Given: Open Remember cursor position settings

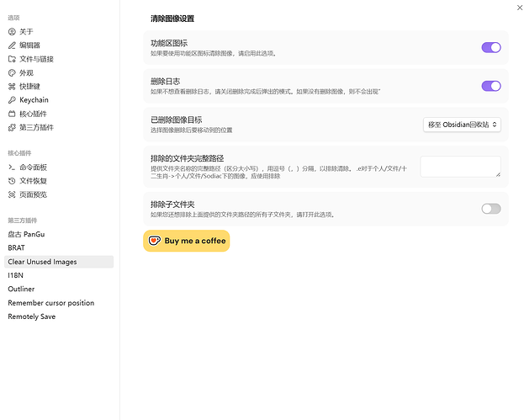Looking at the screenshot, I should click(x=59, y=303).
